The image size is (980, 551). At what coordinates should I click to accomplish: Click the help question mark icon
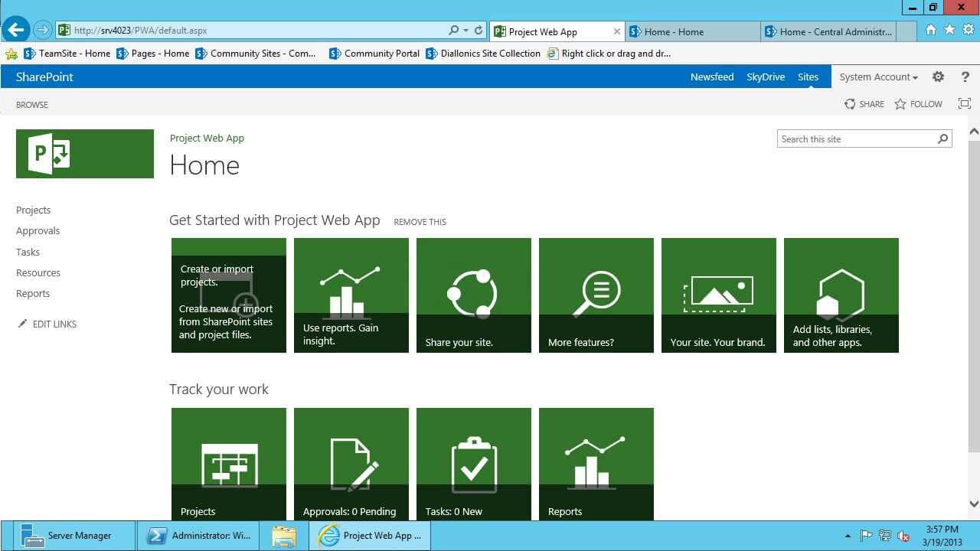(x=965, y=77)
